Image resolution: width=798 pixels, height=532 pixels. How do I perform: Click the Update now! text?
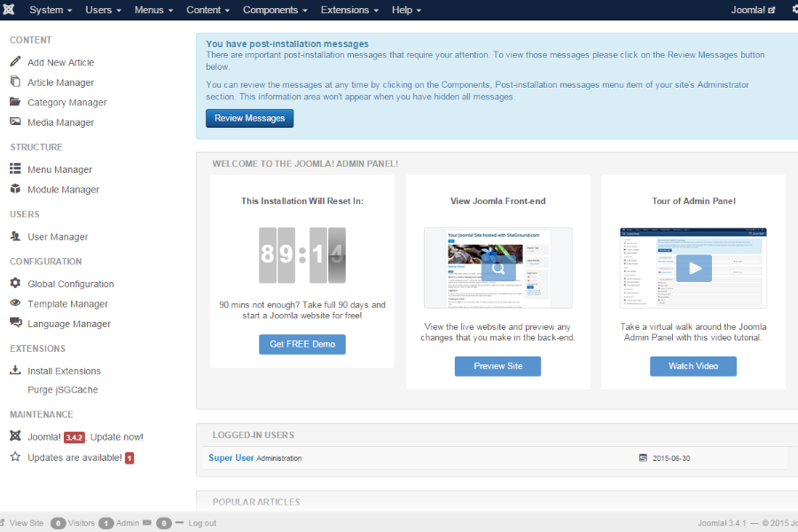click(x=116, y=437)
